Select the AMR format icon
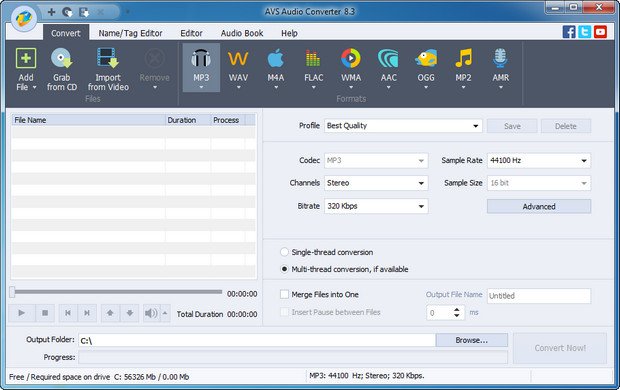Image resolution: width=620 pixels, height=390 pixels. click(501, 58)
